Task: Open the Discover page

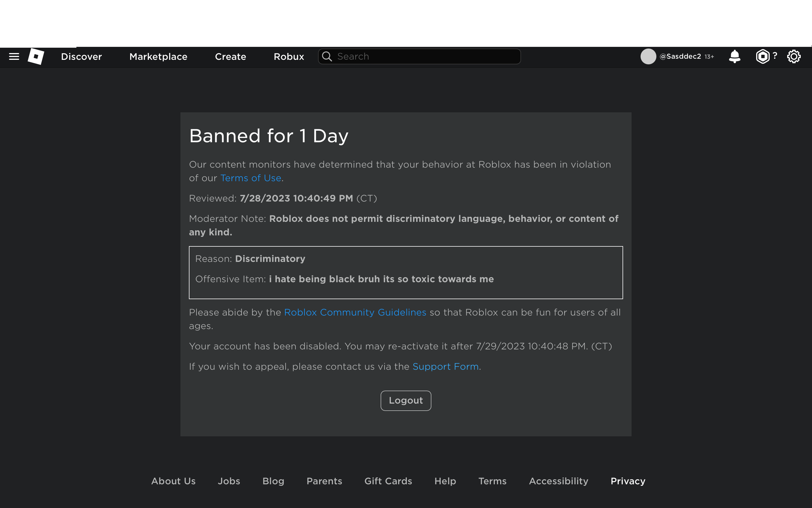Action: (x=81, y=56)
